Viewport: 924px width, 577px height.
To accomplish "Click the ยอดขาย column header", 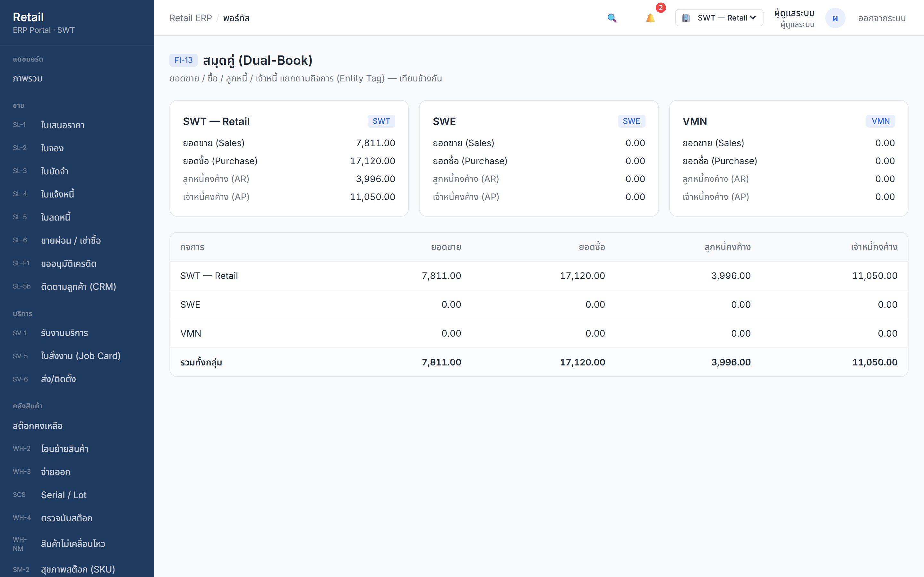I will tap(446, 247).
